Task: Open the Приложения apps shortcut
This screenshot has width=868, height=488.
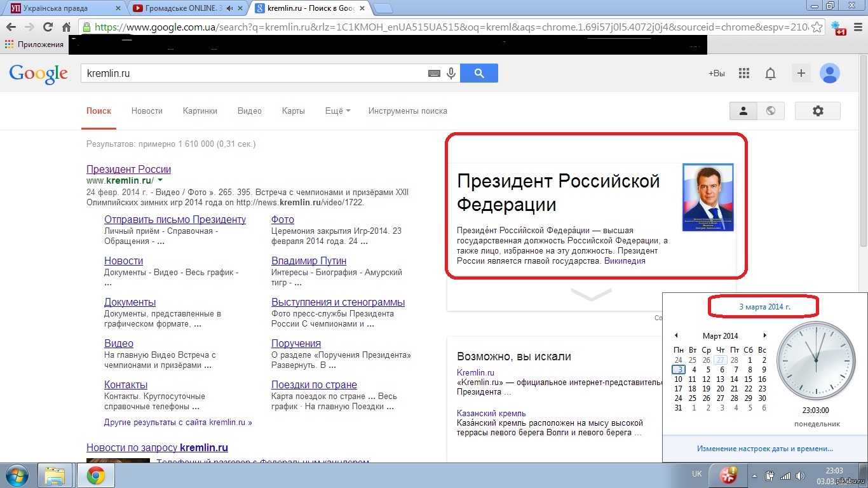Action: (34, 44)
